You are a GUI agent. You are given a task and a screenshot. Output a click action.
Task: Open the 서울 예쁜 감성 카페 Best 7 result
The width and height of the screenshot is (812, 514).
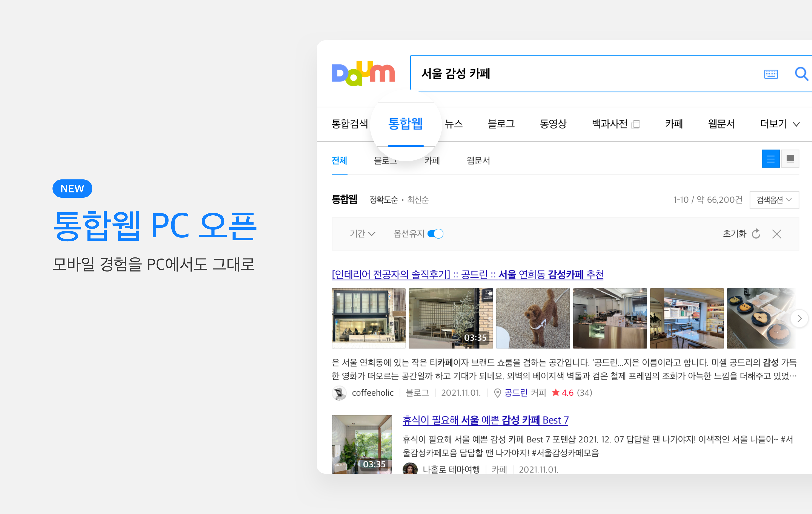(x=486, y=420)
